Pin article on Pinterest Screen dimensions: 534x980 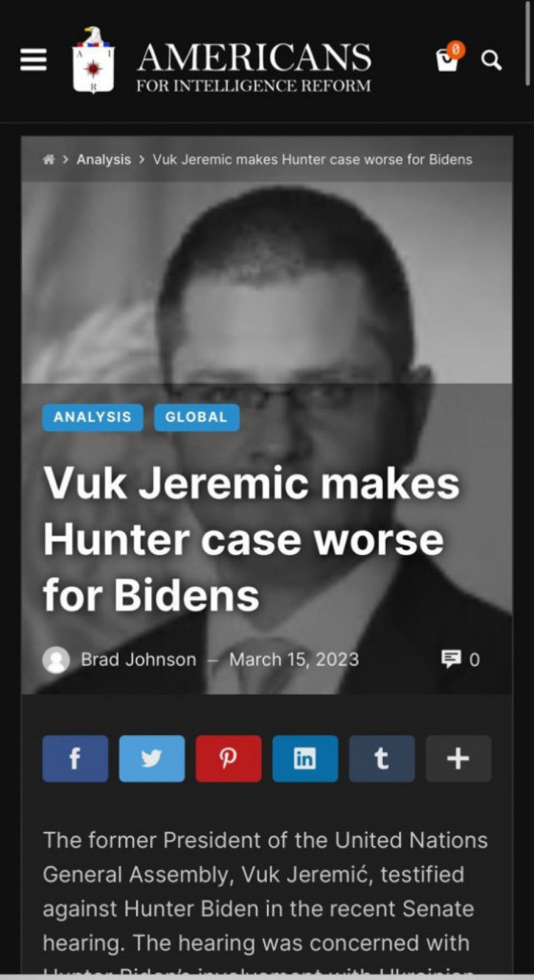[x=228, y=758]
